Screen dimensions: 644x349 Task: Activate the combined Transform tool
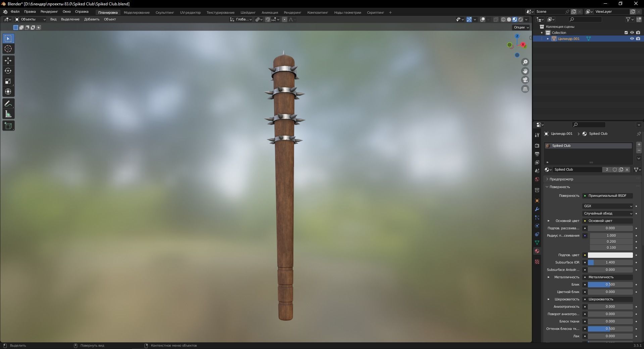(8, 92)
